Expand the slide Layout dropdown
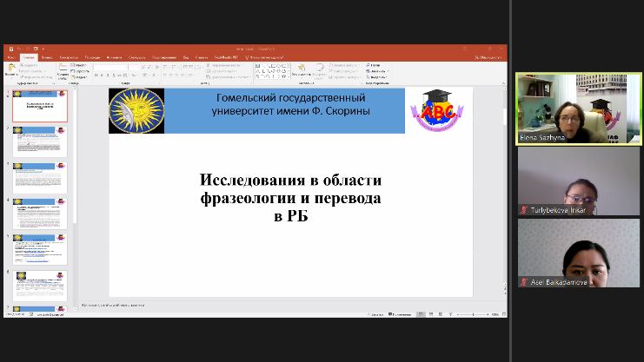 coord(80,65)
